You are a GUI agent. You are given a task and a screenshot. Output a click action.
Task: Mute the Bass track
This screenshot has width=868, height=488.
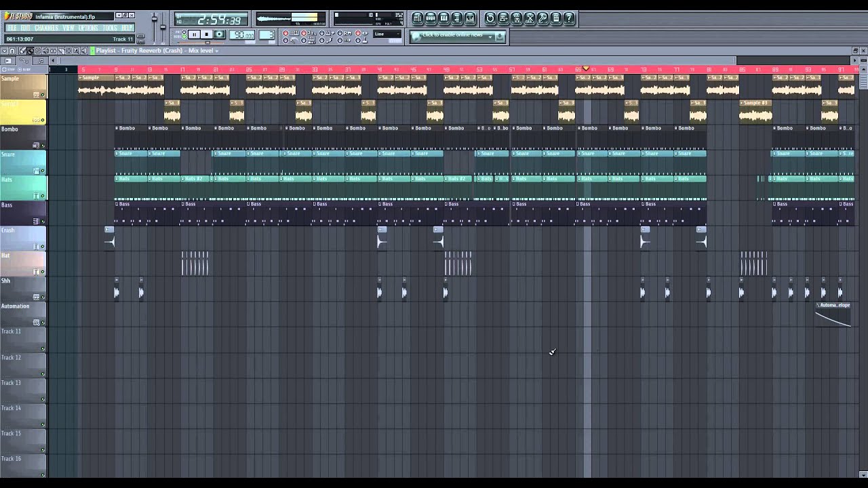coord(43,221)
